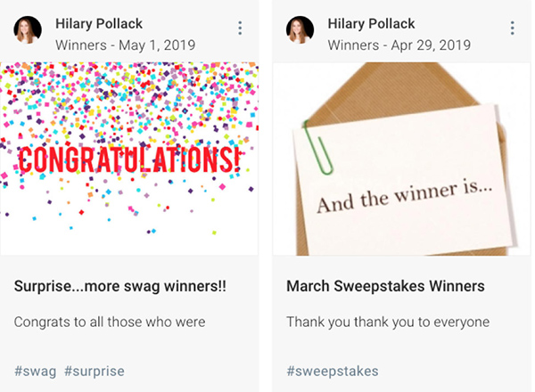The height and width of the screenshot is (392, 535).
Task: Open the "March Sweepstakes Winners" post title
Action: 385,286
